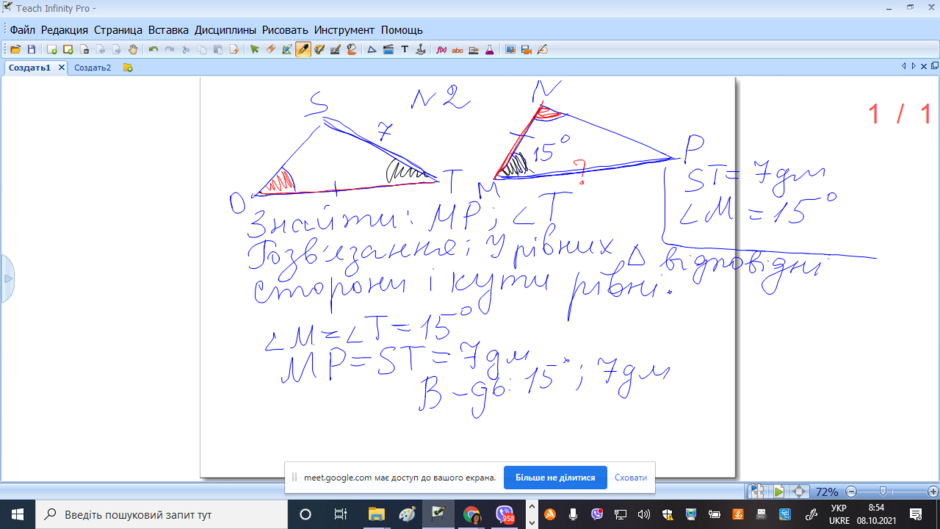Adjust the zoom slider handle
The image size is (940, 529).
882,492
